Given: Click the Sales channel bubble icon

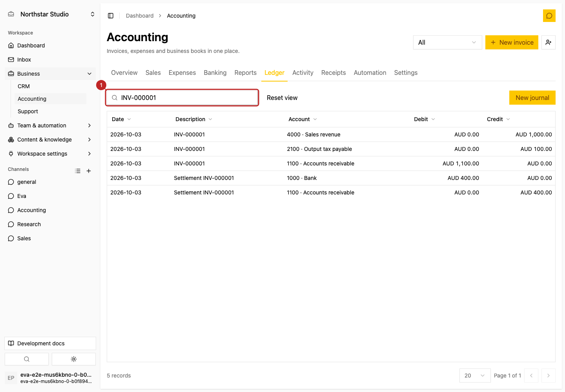Looking at the screenshot, I should 11,238.
